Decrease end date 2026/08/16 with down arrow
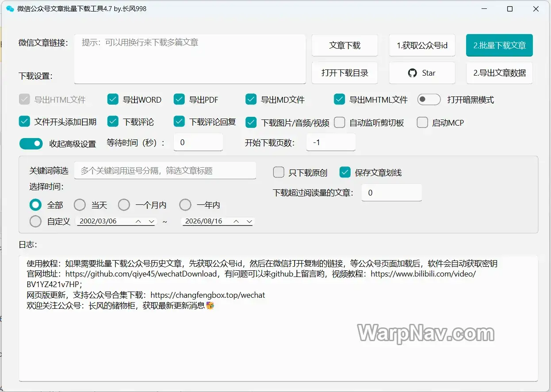Image resolution: width=551 pixels, height=392 pixels. tap(249, 221)
